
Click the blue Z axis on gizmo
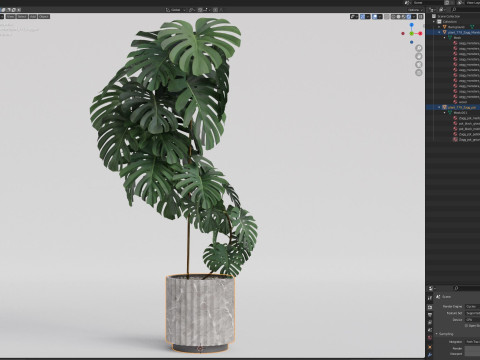point(412,25)
